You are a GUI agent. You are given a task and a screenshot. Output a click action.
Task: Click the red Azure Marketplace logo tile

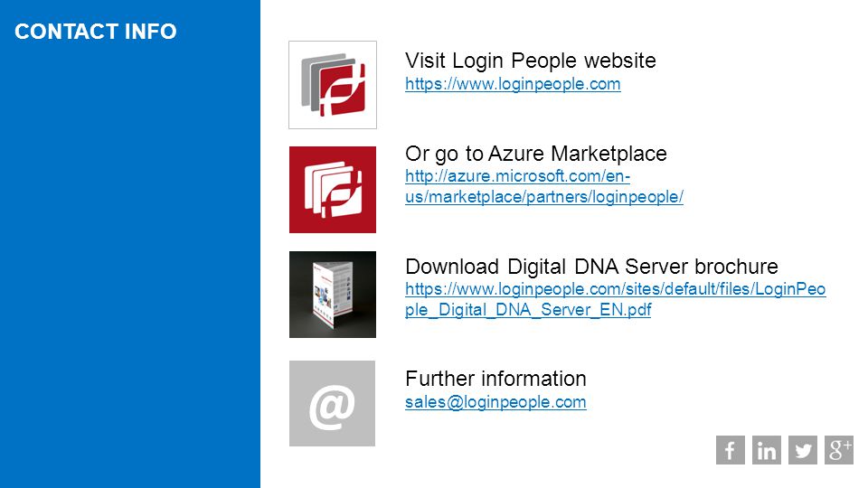[x=333, y=190]
